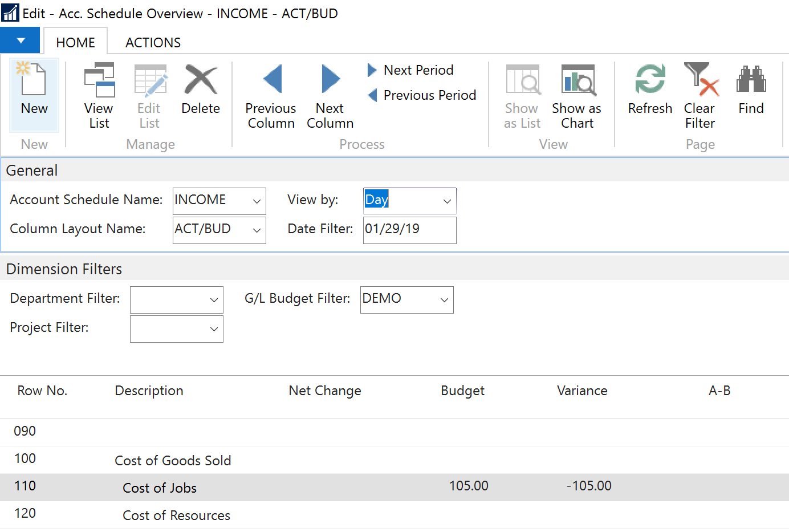789x532 pixels.
Task: Expand G/L Budget Filter dropdown
Action: [444, 300]
